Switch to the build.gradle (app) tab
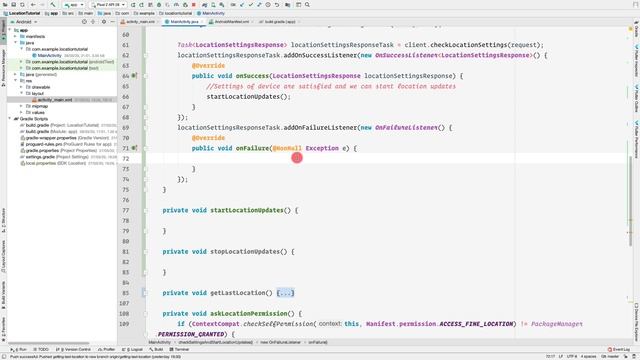Screen dimensions: 640x360 (x=279, y=22)
